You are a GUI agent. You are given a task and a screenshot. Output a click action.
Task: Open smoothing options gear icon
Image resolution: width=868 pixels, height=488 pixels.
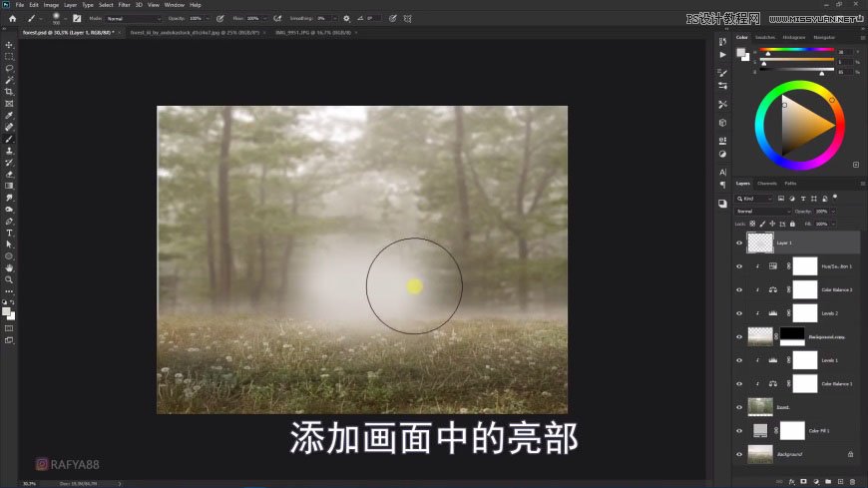(x=346, y=18)
